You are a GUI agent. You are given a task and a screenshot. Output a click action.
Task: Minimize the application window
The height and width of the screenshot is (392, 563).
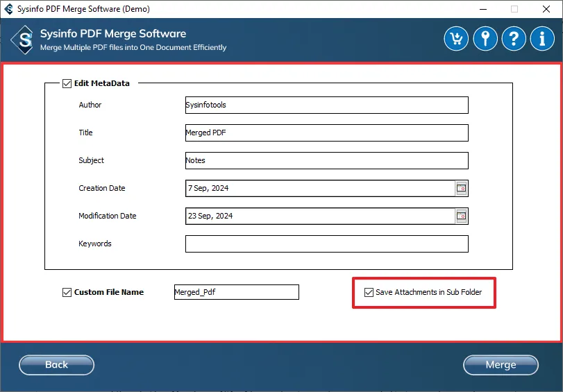click(483, 9)
